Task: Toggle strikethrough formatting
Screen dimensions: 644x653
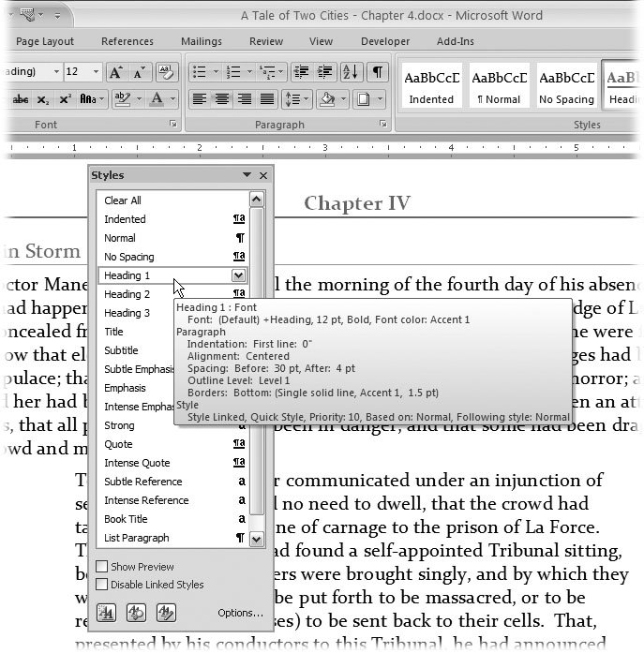Action: [x=20, y=99]
